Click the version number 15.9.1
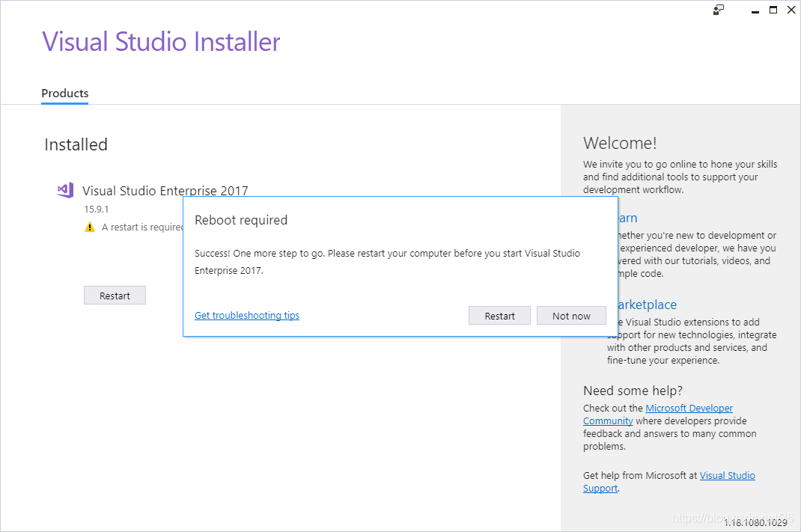The height and width of the screenshot is (532, 801). pyautogui.click(x=97, y=210)
